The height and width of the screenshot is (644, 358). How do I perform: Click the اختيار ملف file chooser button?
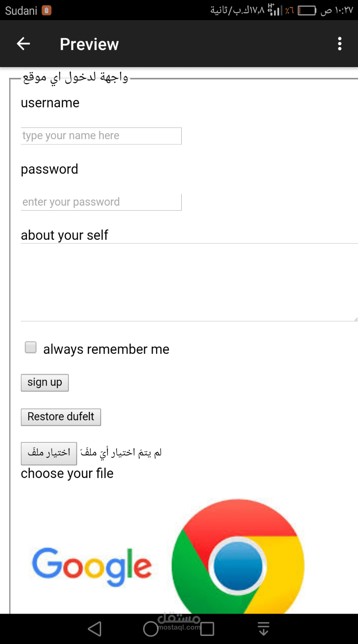(x=49, y=453)
